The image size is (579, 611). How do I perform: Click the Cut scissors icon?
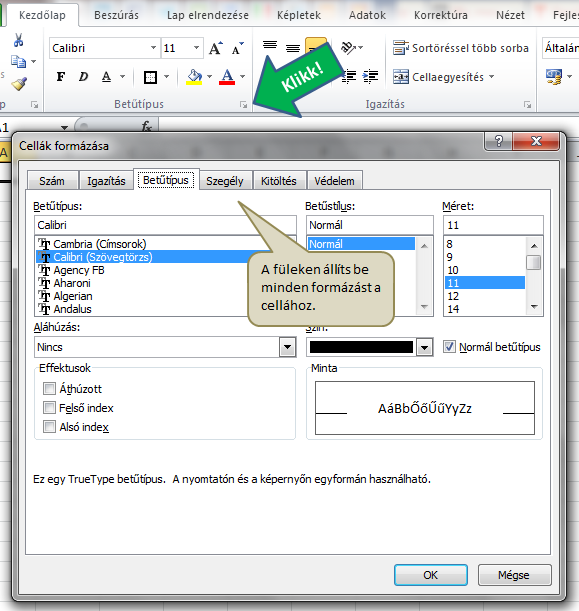(x=18, y=40)
